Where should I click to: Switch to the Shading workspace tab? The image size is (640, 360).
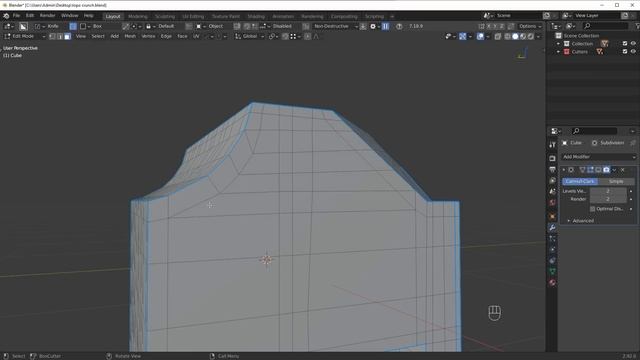(x=256, y=16)
